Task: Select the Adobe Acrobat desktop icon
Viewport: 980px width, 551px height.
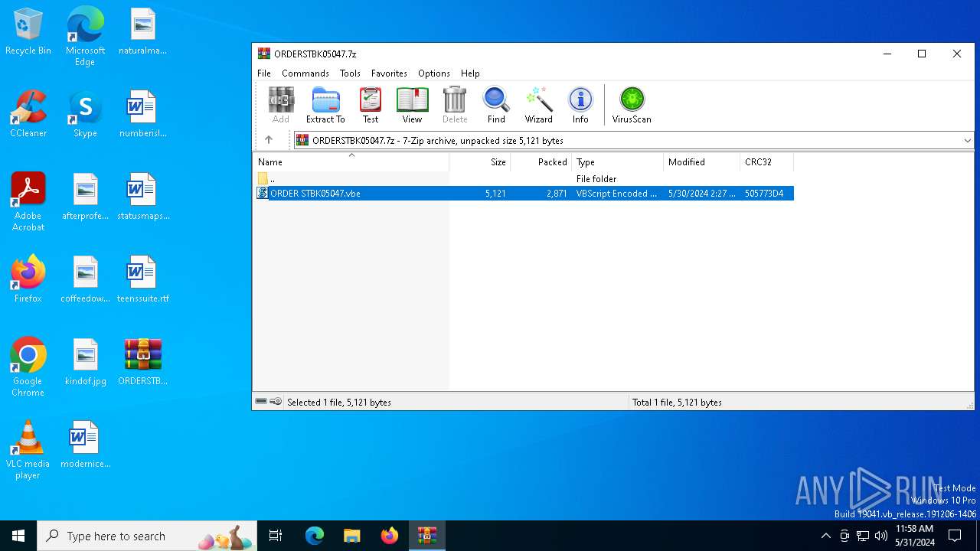Action: [28, 202]
